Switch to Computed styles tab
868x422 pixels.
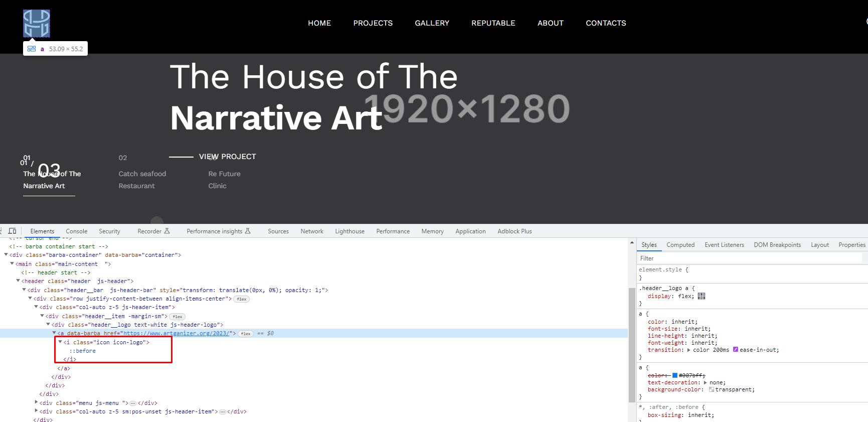[x=680, y=245]
